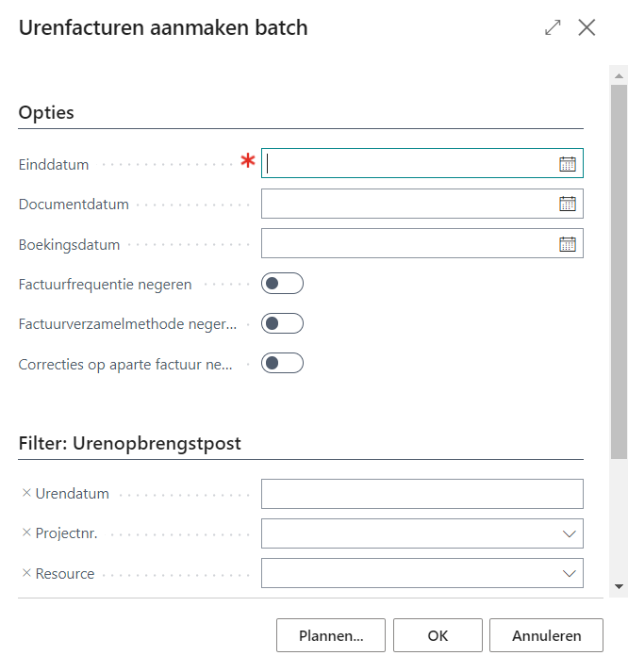This screenshot has height=672, width=628.
Task: Expand the dialog to full screen
Action: point(553,28)
